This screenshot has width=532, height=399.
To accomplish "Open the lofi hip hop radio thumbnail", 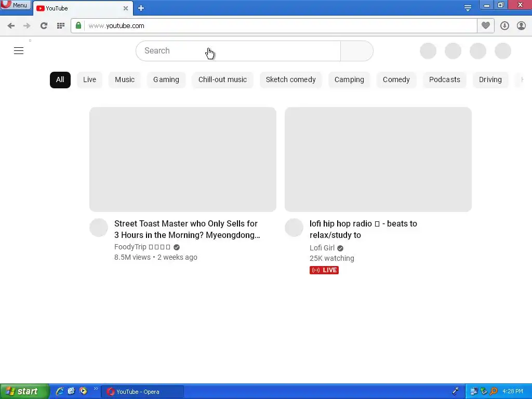I will (378, 159).
